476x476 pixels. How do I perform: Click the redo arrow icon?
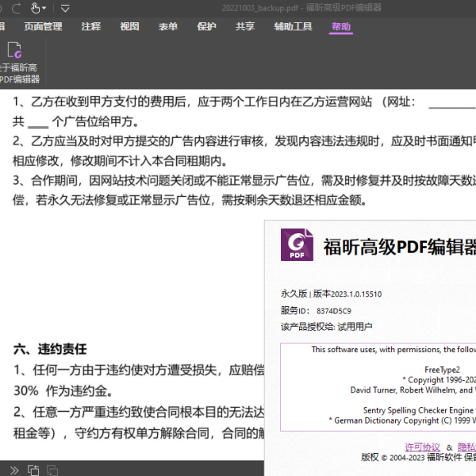tap(17, 8)
